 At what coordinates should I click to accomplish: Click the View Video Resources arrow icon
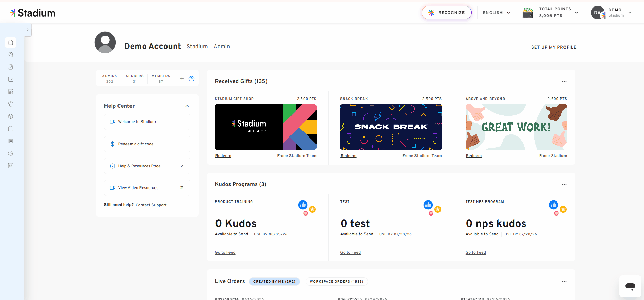point(182,188)
